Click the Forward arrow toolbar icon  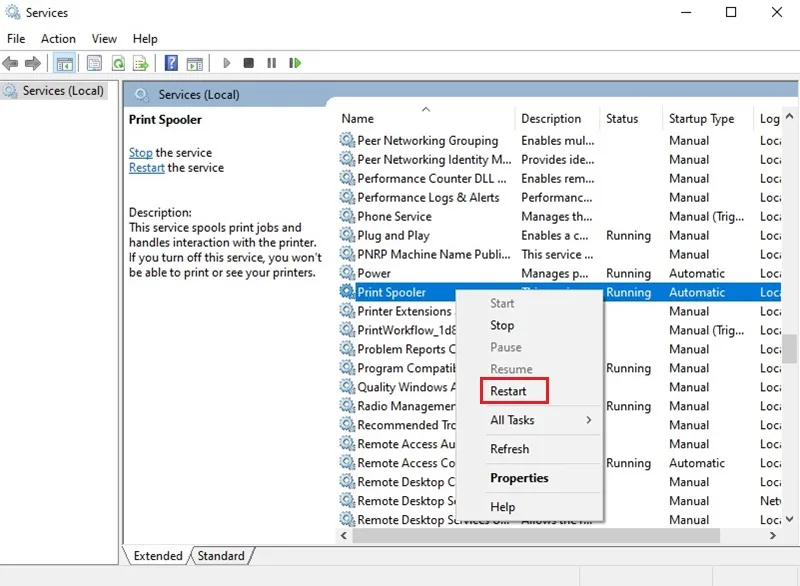pyautogui.click(x=33, y=63)
